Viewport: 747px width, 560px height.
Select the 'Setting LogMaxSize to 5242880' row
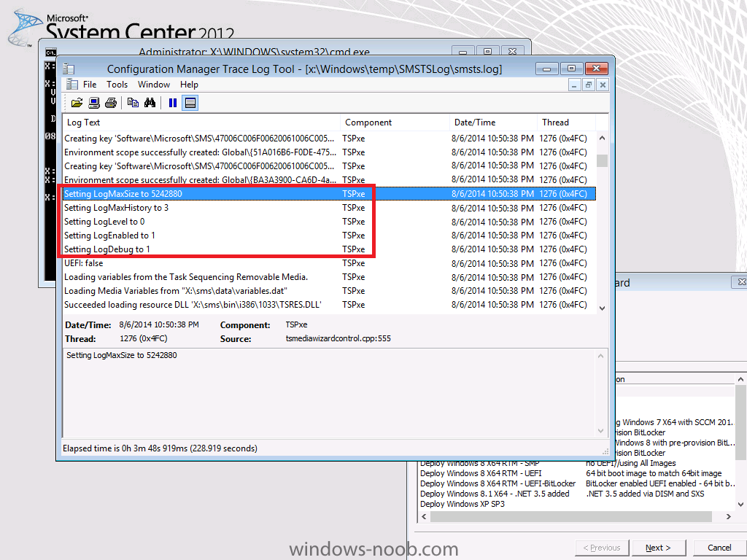coord(329,194)
